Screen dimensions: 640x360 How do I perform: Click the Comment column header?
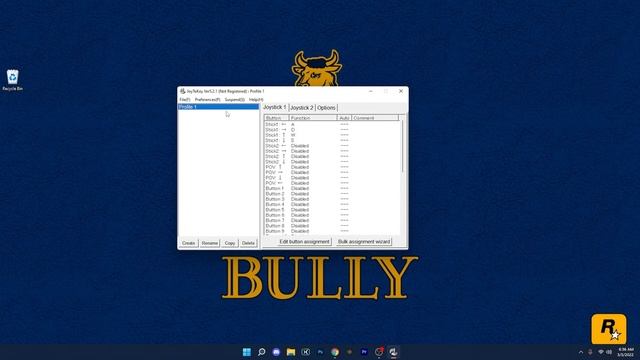[x=375, y=118]
